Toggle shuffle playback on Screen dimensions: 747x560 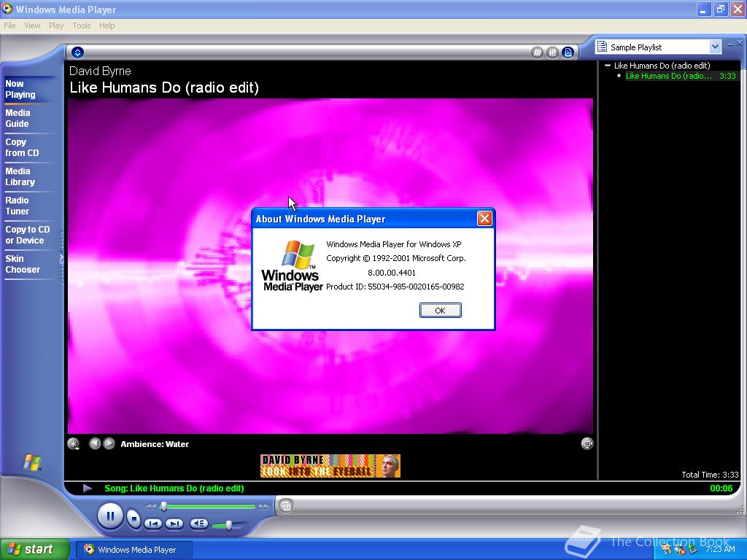(x=538, y=52)
